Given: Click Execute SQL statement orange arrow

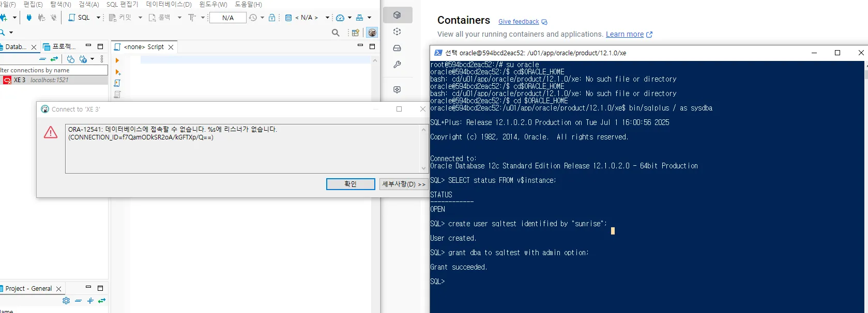Looking at the screenshot, I should click(117, 60).
